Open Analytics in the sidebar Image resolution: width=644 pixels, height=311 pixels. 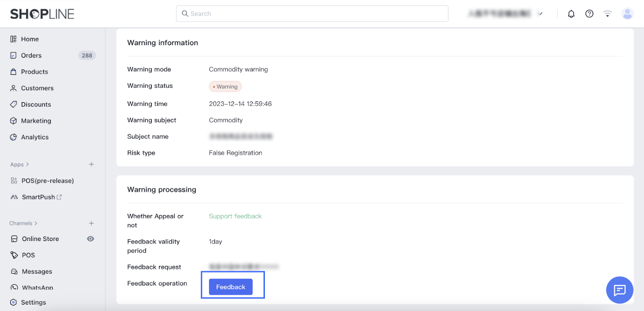(35, 137)
